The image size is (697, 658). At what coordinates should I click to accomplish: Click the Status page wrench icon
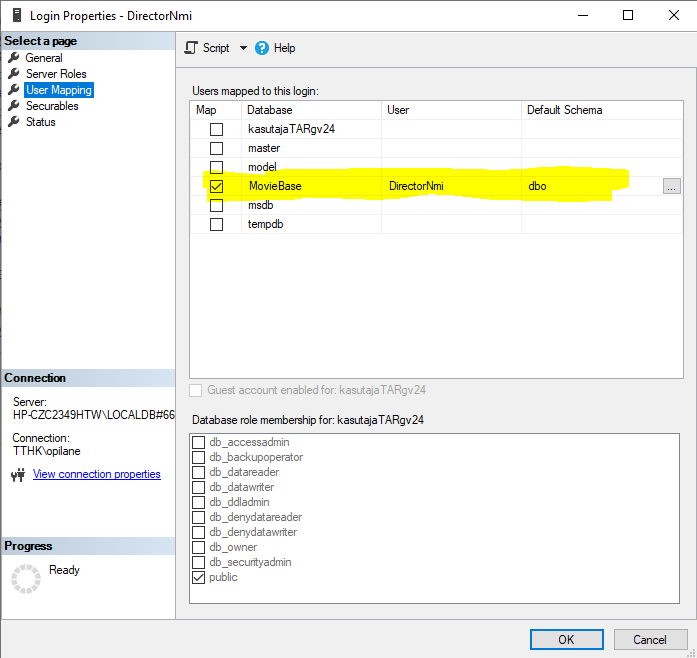pyautogui.click(x=14, y=122)
